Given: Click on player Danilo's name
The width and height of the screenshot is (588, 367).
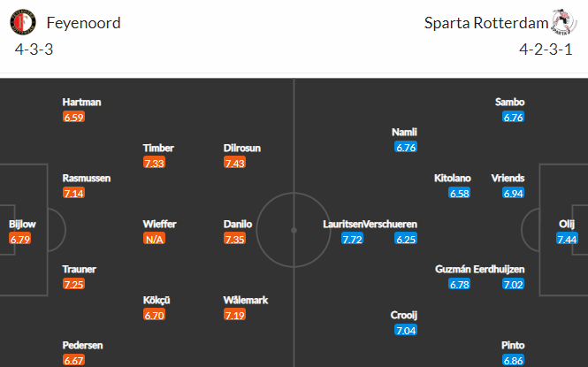Looking at the screenshot, I should click(238, 224).
